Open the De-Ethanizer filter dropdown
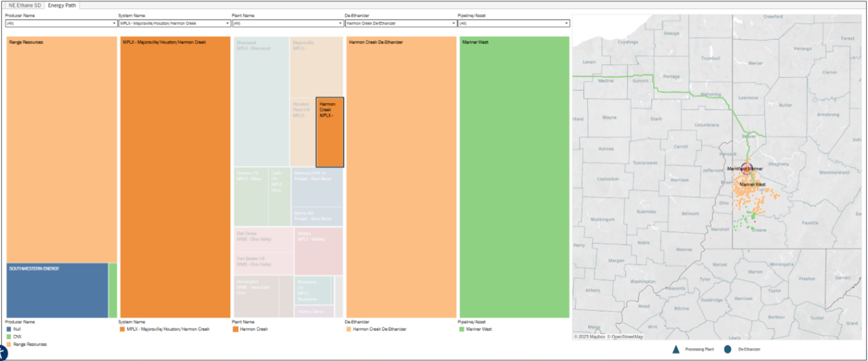 pos(401,23)
